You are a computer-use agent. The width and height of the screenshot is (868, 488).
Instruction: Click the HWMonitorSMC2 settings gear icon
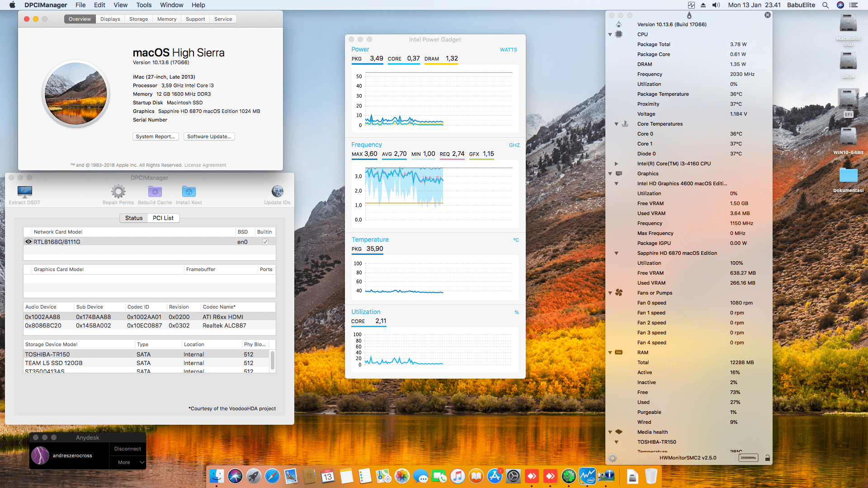(x=613, y=458)
